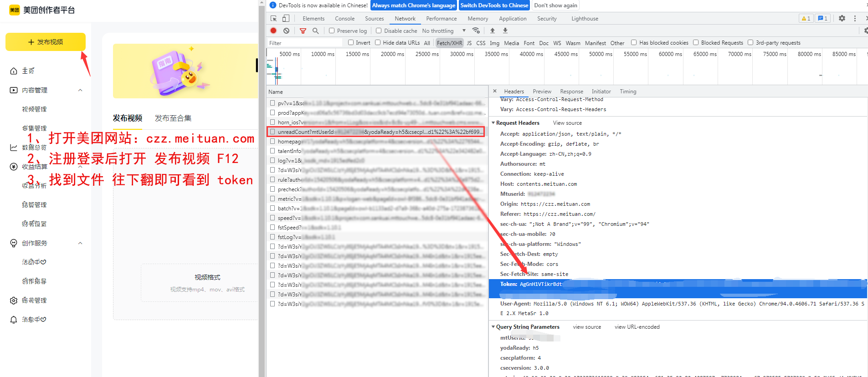Click the Filter text input field

[x=304, y=43]
